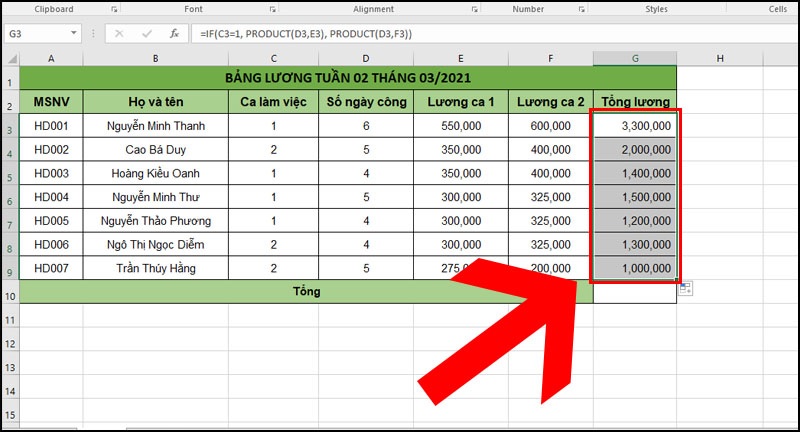
Task: Select row 10 header
Action: [9, 292]
